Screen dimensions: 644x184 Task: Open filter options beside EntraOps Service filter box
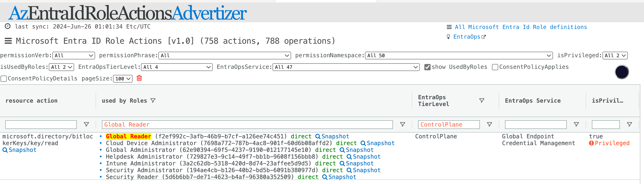576,125
